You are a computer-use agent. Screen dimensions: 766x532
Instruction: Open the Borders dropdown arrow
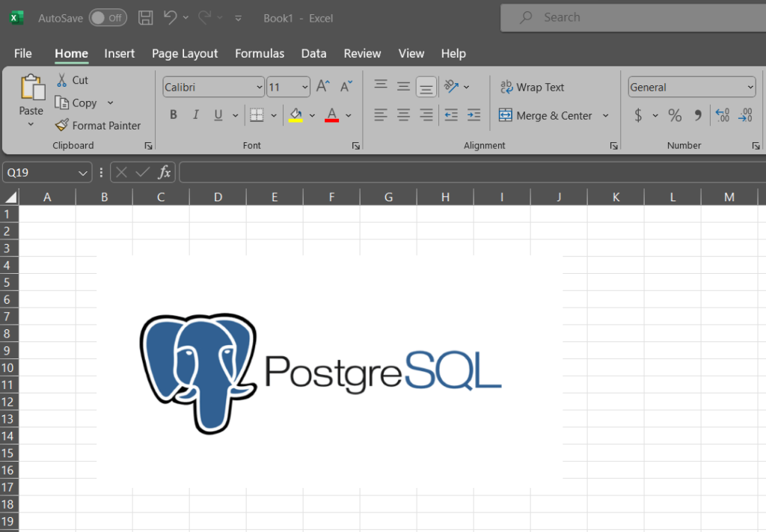(274, 115)
